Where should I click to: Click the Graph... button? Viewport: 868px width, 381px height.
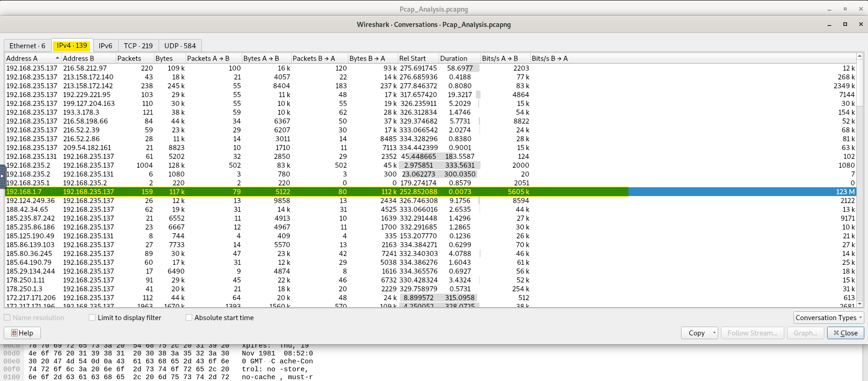pos(806,333)
